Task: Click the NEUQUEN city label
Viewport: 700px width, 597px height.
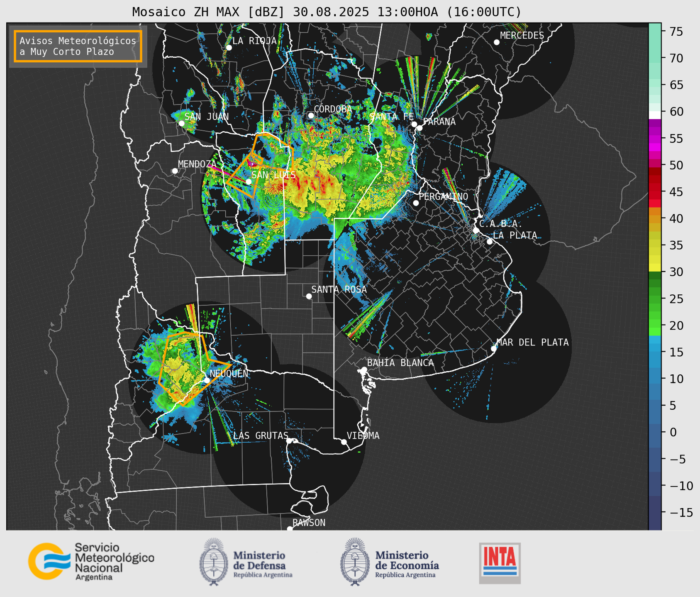Action: tap(229, 374)
